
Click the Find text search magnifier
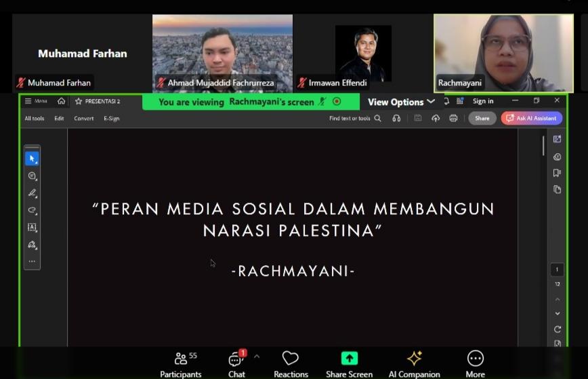(x=378, y=118)
